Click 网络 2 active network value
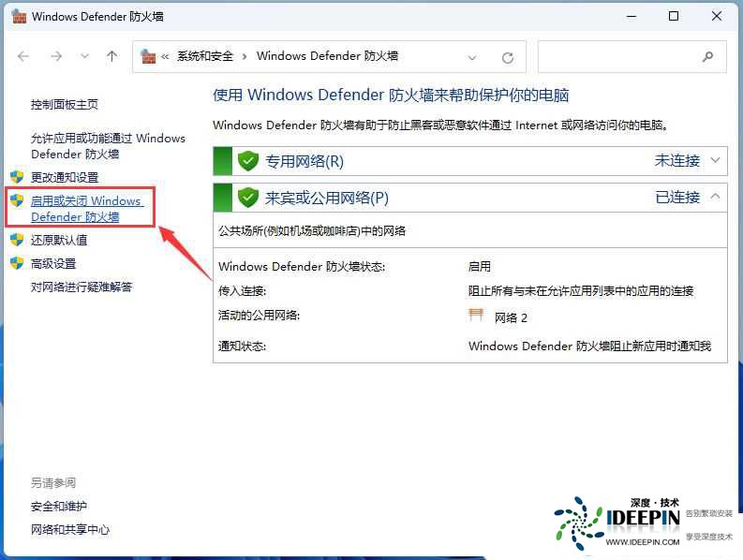Image resolution: width=743 pixels, height=560 pixels. (511, 317)
